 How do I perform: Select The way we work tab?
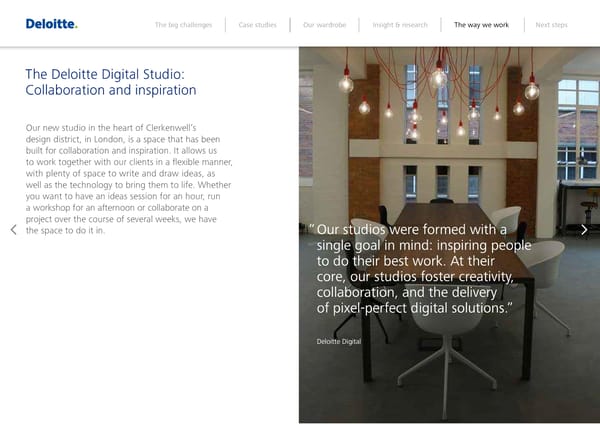click(x=481, y=25)
